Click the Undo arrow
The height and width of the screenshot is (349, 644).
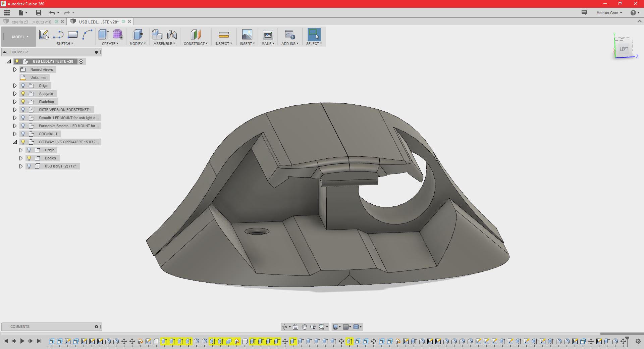tap(52, 13)
